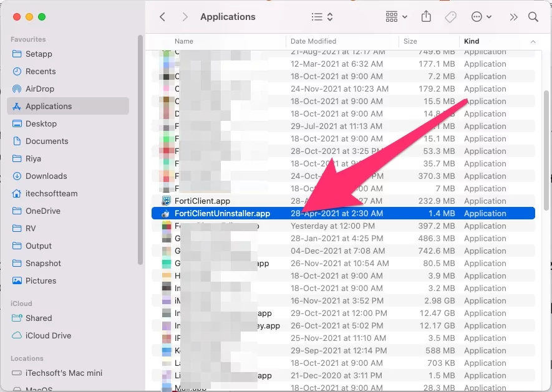
Task: Click the file list vertical scrollbar
Action: tap(546, 151)
